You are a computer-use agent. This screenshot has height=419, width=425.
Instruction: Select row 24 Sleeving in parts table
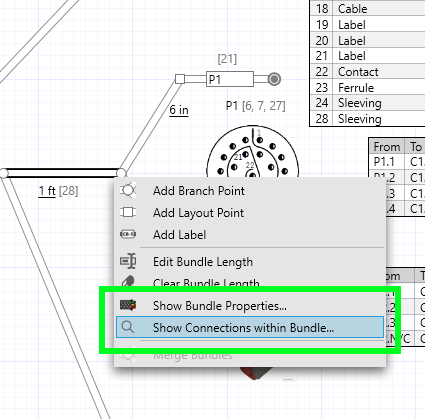pos(367,103)
